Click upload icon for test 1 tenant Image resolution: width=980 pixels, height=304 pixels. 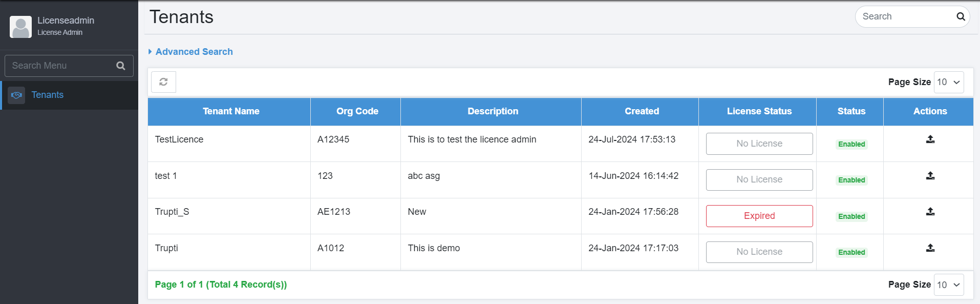pyautogui.click(x=930, y=176)
